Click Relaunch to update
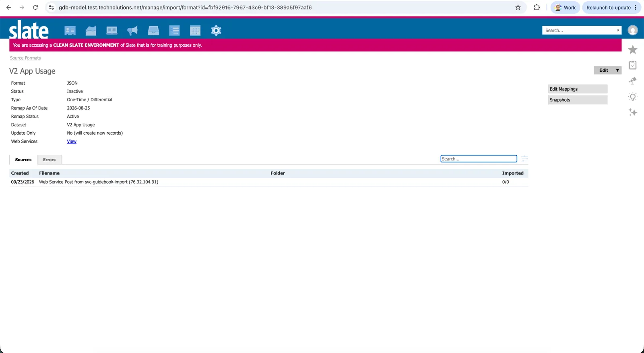 coord(611,8)
